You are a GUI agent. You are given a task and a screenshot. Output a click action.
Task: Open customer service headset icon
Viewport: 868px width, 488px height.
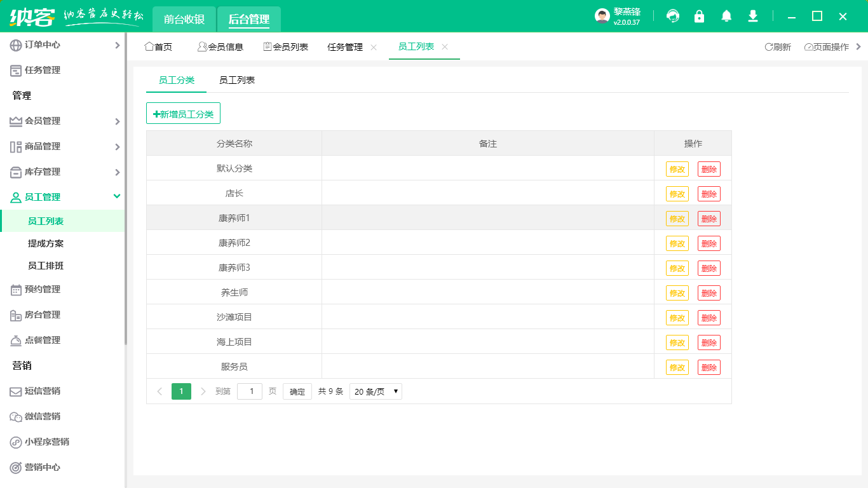click(673, 16)
